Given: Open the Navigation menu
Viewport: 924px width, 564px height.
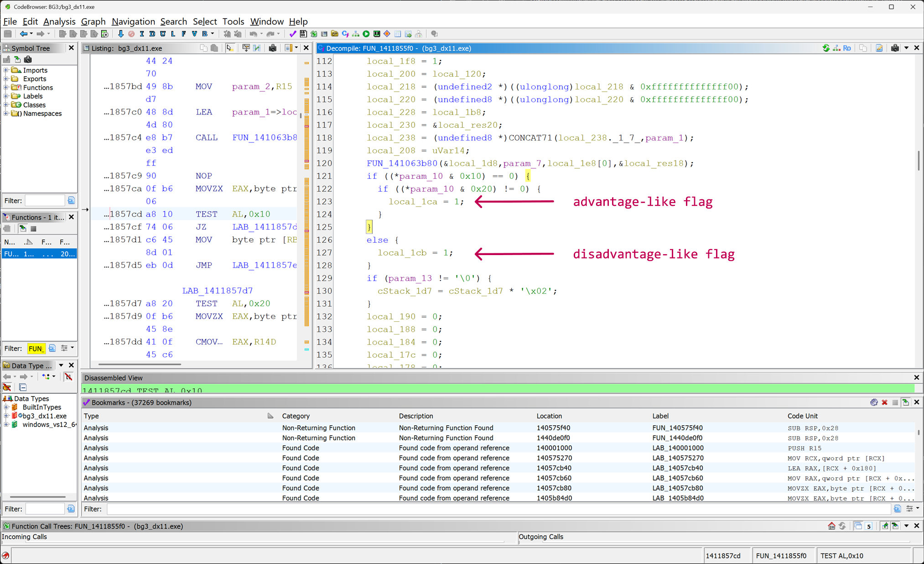Looking at the screenshot, I should pyautogui.click(x=133, y=21).
